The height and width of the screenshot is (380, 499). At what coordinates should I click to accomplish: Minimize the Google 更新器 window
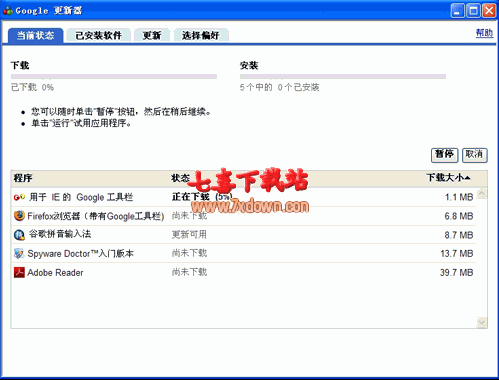click(x=457, y=11)
